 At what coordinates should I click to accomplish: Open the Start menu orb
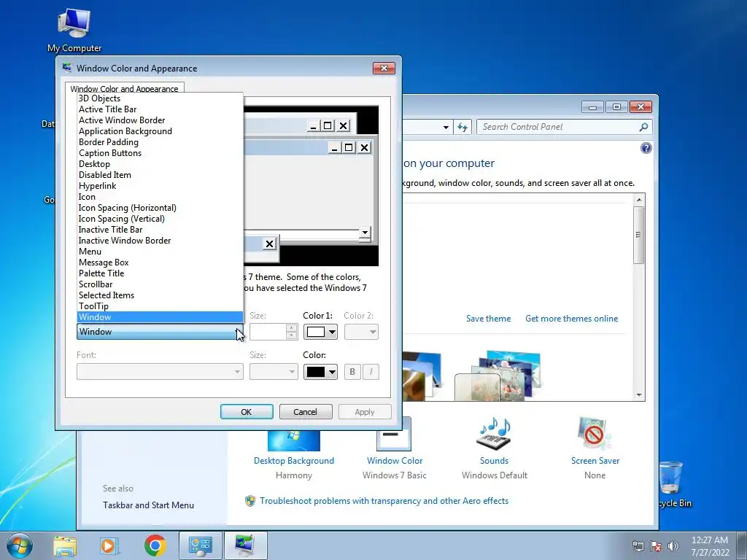[x=20, y=545]
